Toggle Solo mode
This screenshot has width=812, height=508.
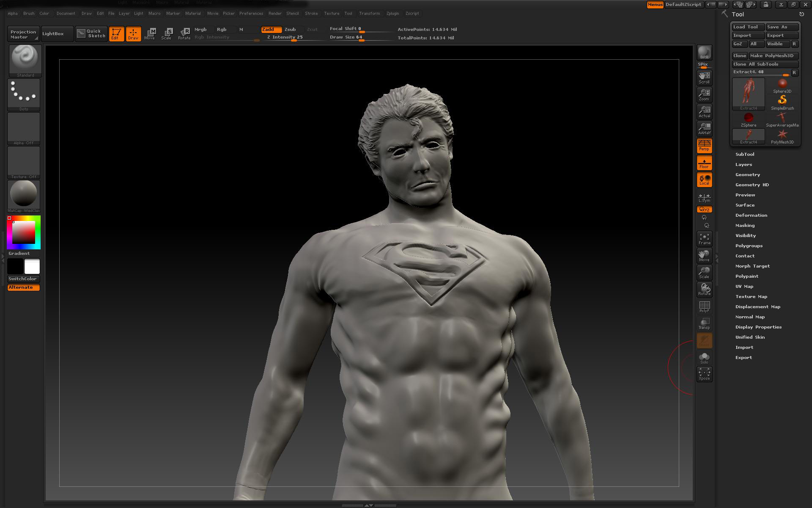[x=704, y=358]
